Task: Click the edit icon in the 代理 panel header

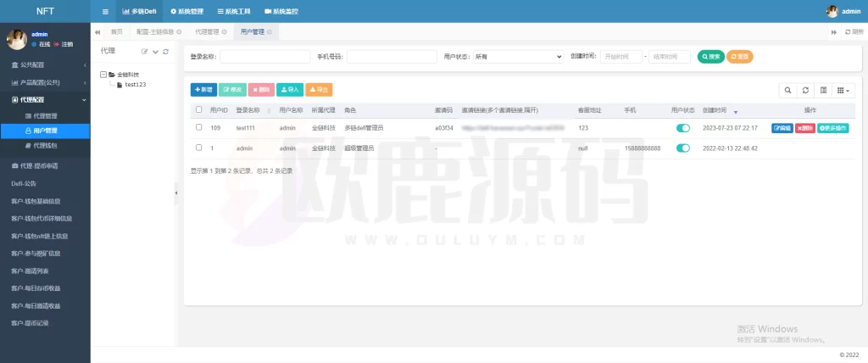Action: click(144, 52)
